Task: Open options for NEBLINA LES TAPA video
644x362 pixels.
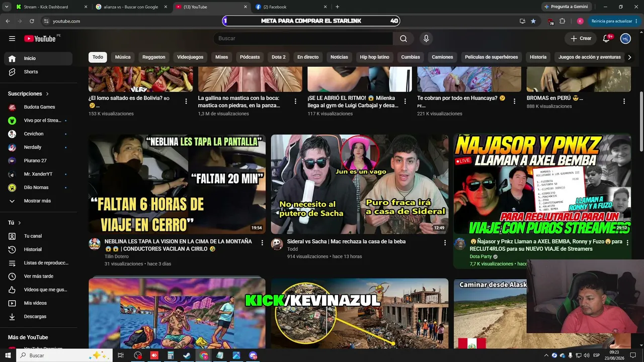Action: [262, 242]
